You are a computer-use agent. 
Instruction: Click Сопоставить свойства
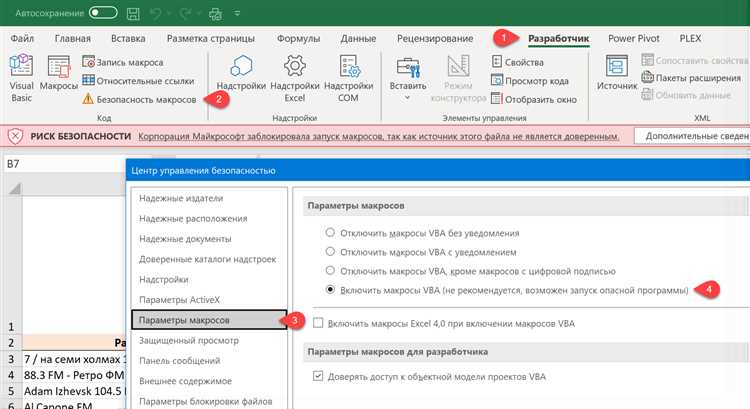[x=695, y=60]
